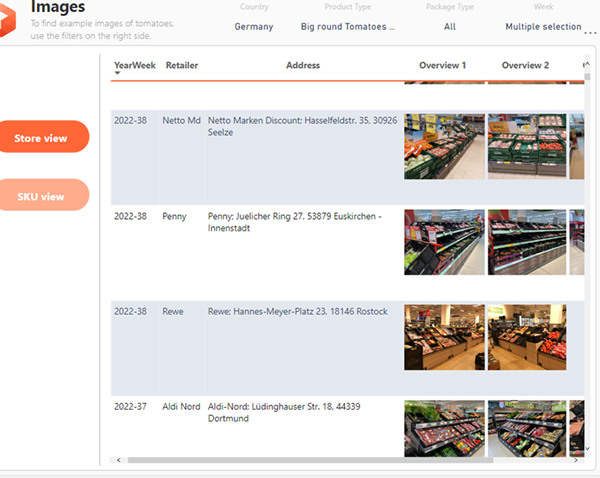
Task: Open Netto Md Overview 1 store image
Action: click(444, 146)
